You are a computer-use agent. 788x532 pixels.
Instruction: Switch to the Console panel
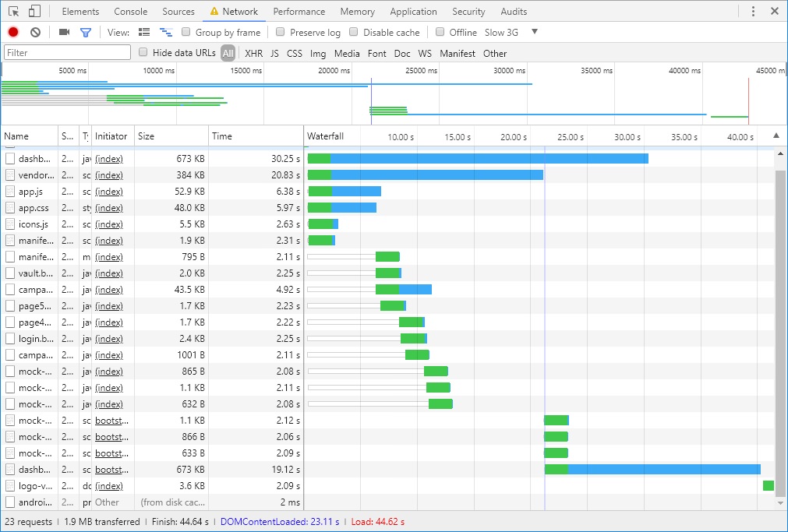(130, 11)
